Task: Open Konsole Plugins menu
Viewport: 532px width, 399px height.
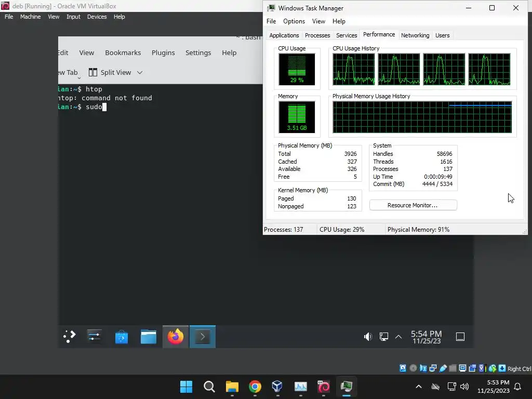Action: coord(163,52)
